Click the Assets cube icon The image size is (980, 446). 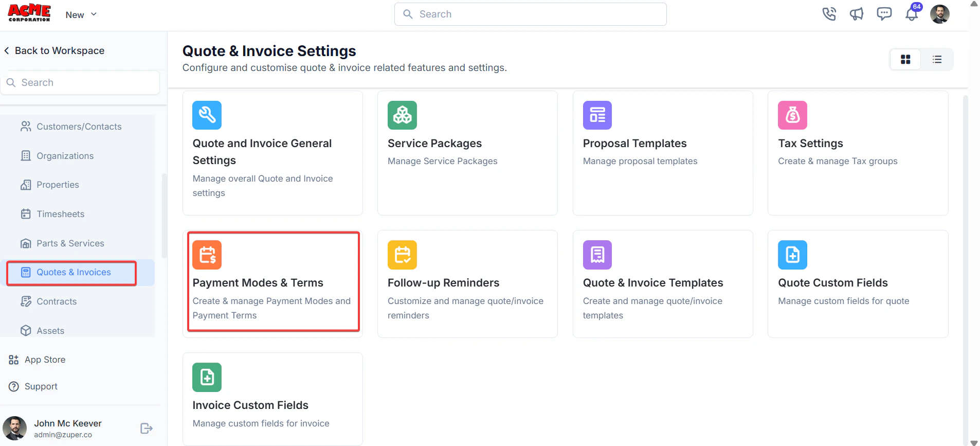pos(26,331)
